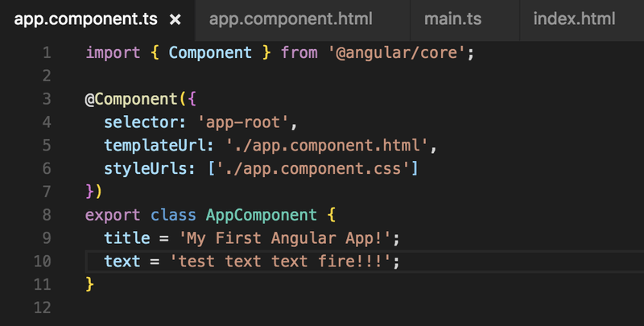Click the 'class' keyword on line 8
The height and width of the screenshot is (326, 644).
(173, 215)
